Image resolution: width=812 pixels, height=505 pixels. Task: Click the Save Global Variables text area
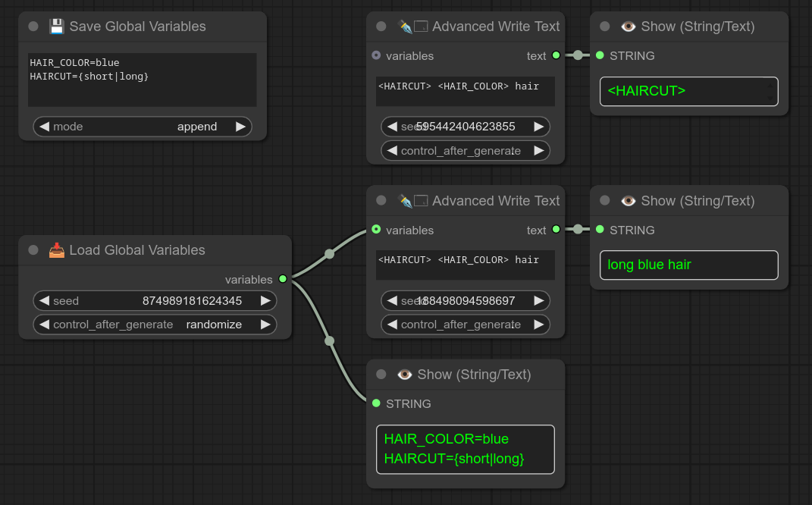(x=142, y=80)
